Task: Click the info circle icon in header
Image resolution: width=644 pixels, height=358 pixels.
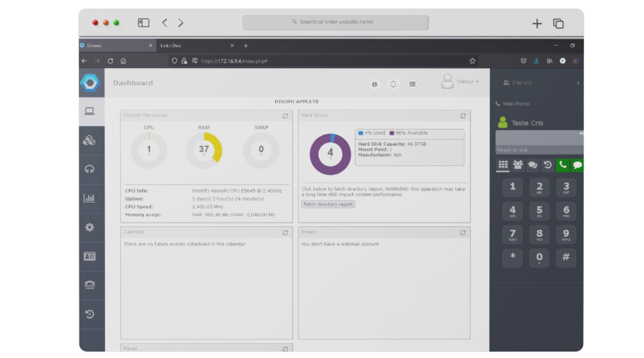Action: pos(374,84)
